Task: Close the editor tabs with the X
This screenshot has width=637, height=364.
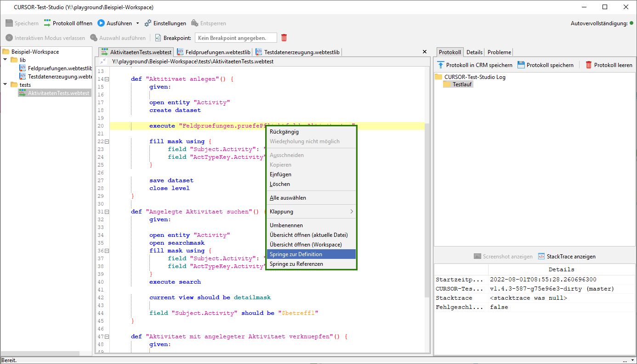Action: (424, 52)
